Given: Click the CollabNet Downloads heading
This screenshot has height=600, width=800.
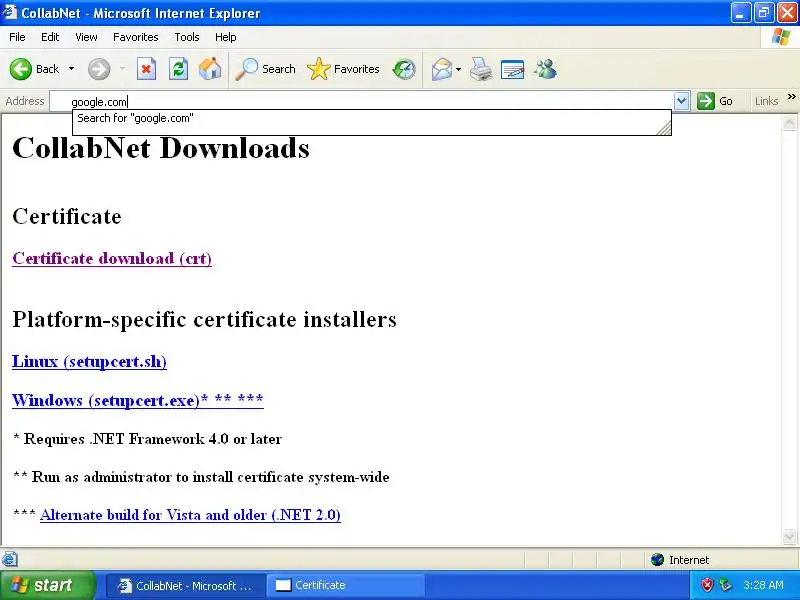Looking at the screenshot, I should point(161,148).
